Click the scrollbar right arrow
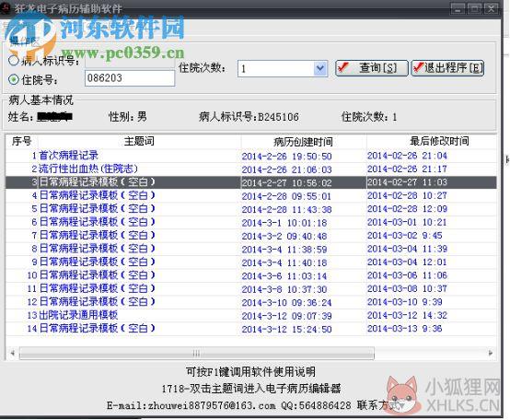 coord(491,353)
